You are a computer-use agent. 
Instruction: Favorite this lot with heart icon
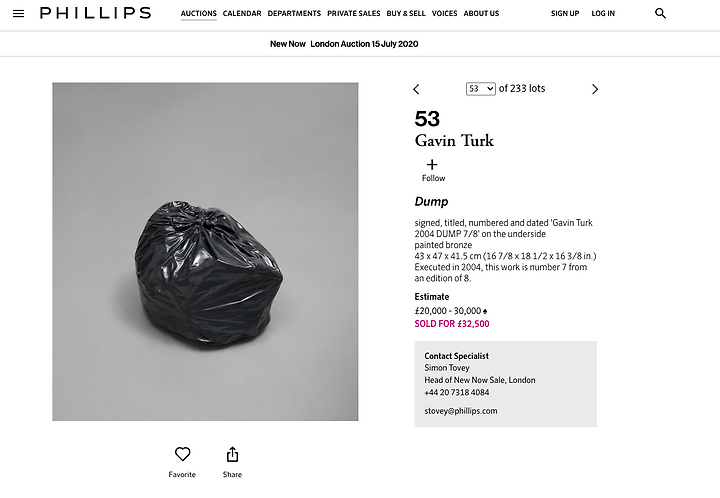[x=182, y=454]
